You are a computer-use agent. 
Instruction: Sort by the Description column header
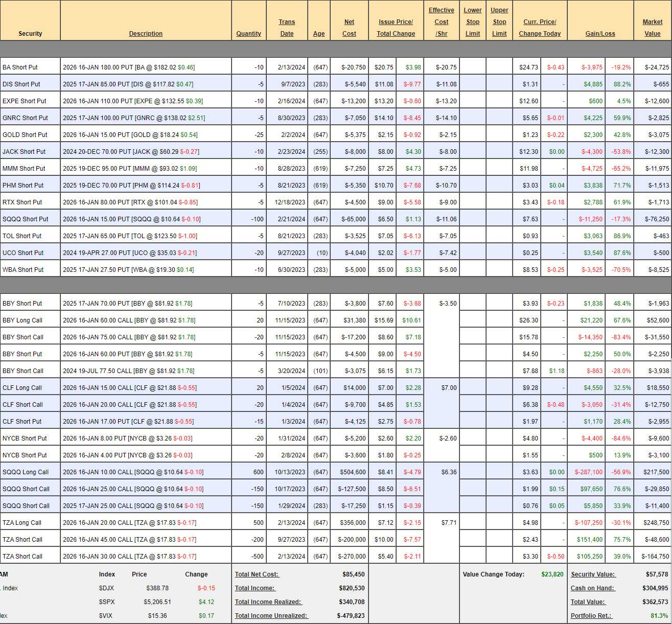(x=146, y=34)
